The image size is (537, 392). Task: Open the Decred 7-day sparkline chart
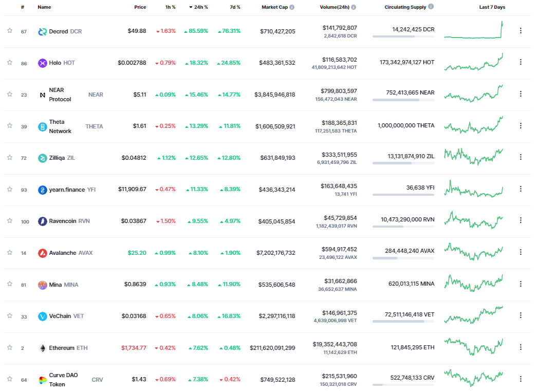tap(474, 30)
